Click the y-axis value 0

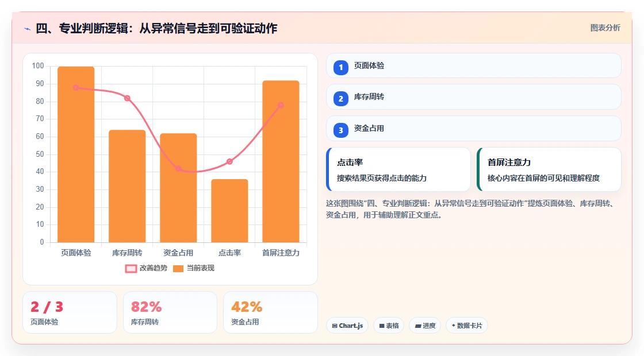pos(42,242)
